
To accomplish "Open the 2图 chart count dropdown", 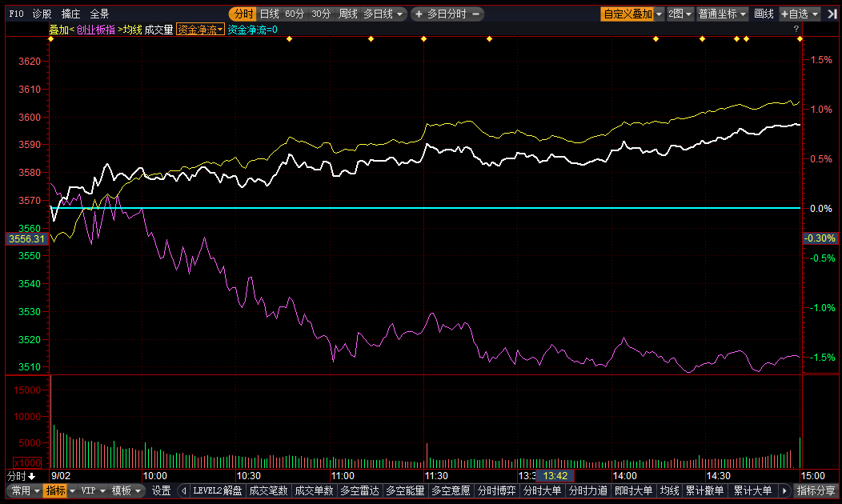I will click(x=680, y=14).
